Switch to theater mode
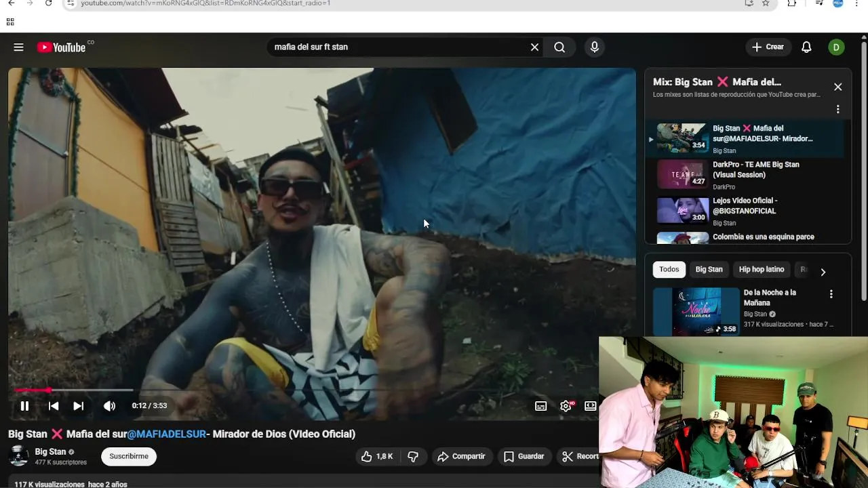The image size is (868, 488). [591, 406]
